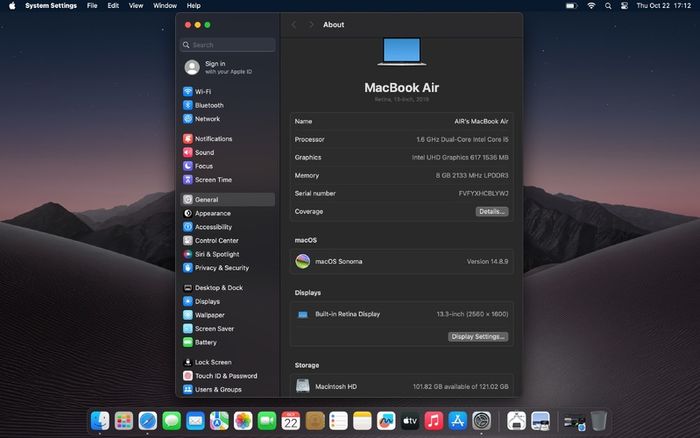Open Finder from the Dock
The width and height of the screenshot is (700, 438).
(x=100, y=421)
